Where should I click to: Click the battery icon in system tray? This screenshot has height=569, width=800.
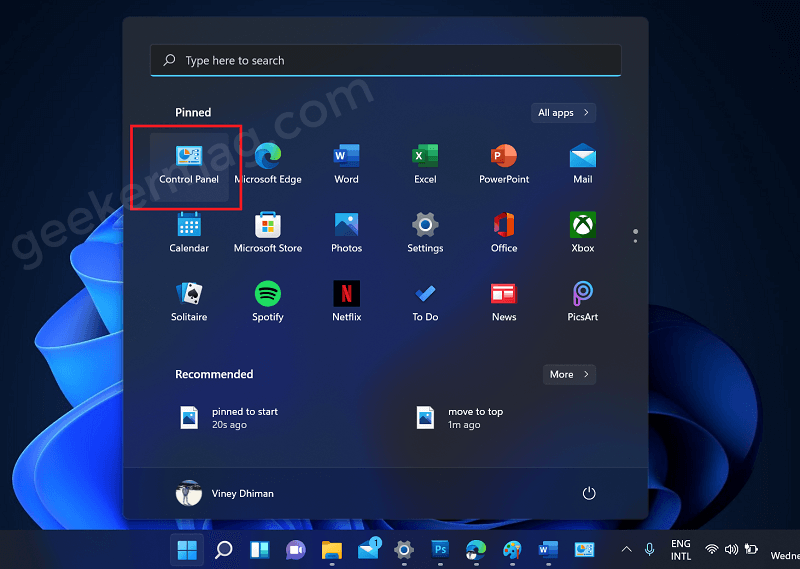tap(751, 550)
